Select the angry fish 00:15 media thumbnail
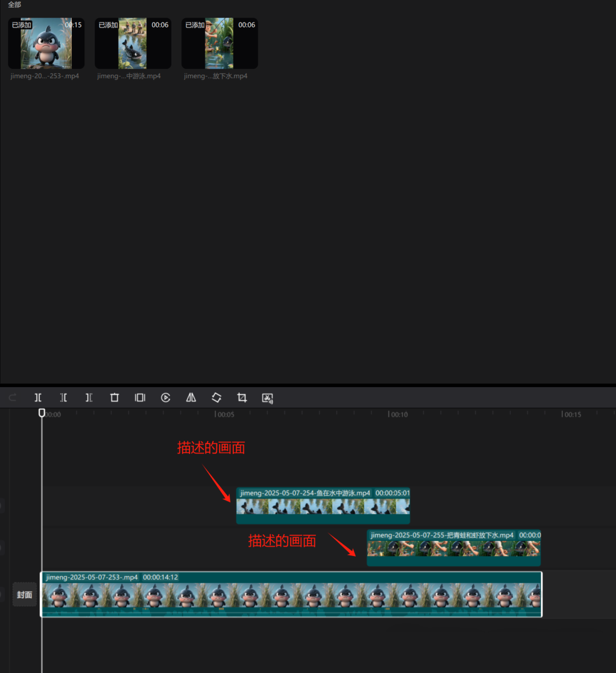The width and height of the screenshot is (616, 673). click(46, 43)
